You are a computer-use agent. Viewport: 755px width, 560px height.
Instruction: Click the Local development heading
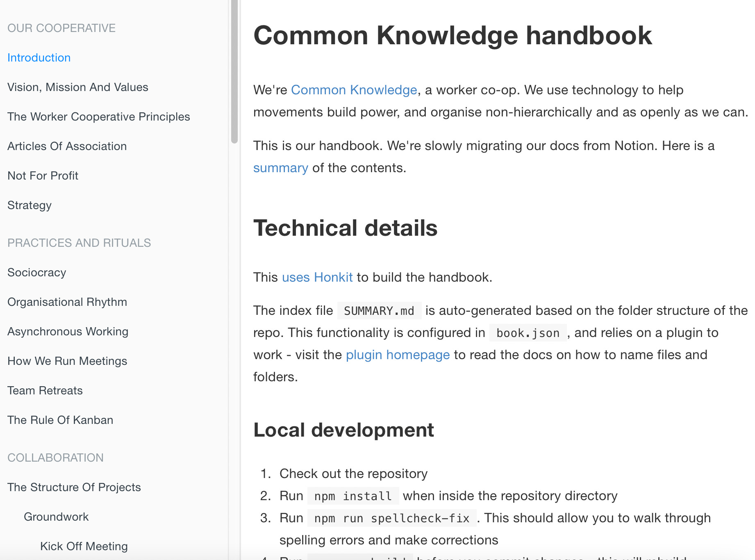click(343, 430)
